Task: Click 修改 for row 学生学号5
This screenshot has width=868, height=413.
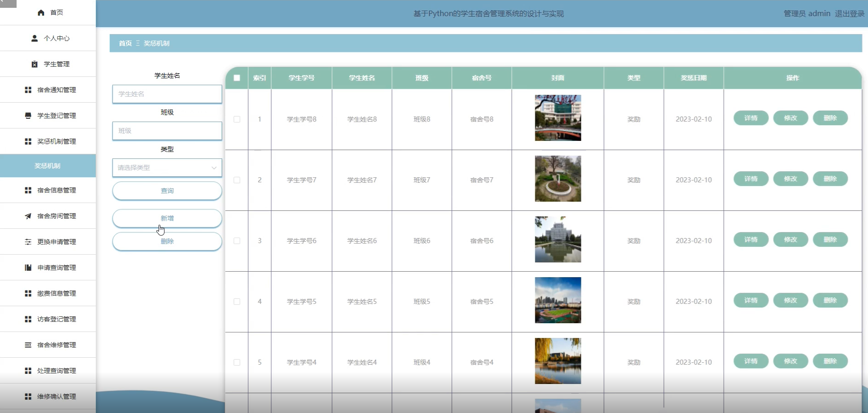Action: click(791, 300)
